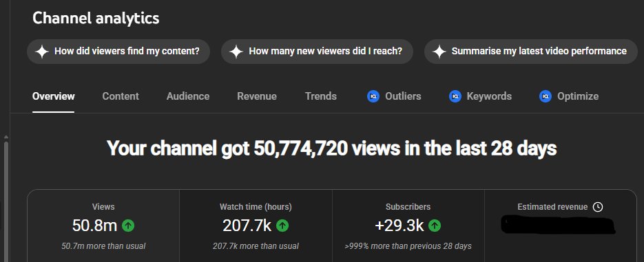The width and height of the screenshot is (644, 262).
Task: Click the green up arrow next to Watch time 207.7k
Action: coord(282,226)
